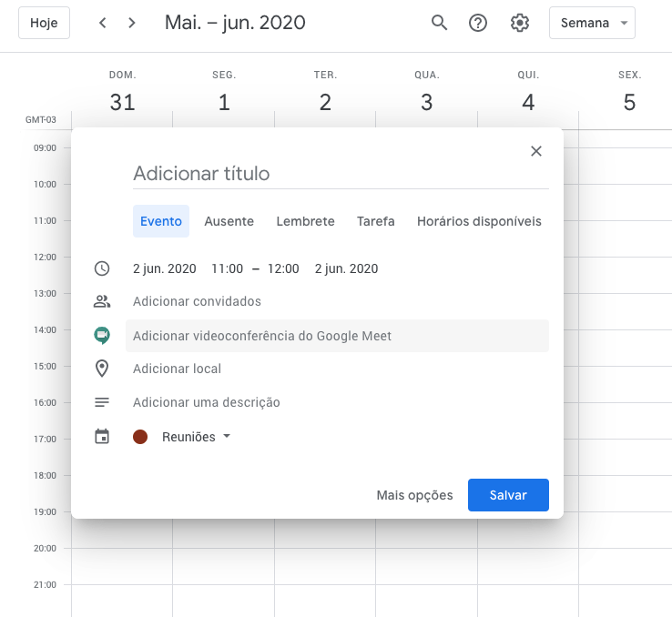Select Thursday 4 in the header
The width and height of the screenshot is (672, 617).
528,102
